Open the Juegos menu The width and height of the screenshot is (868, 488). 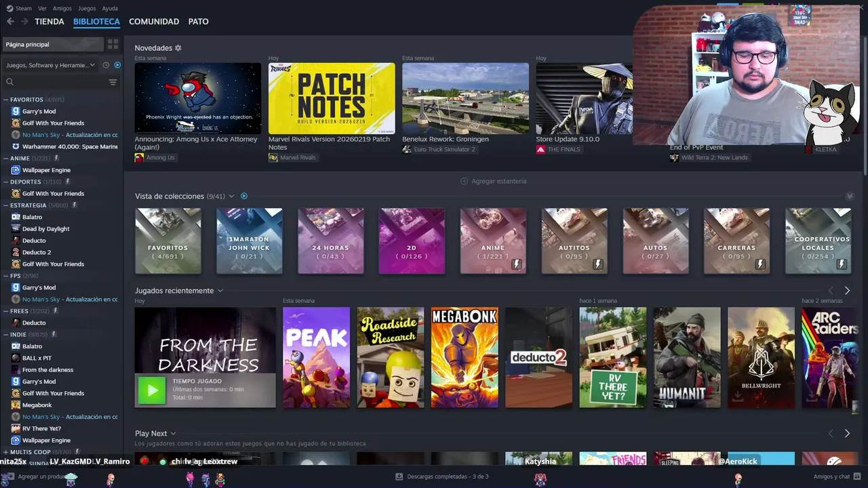pos(87,8)
